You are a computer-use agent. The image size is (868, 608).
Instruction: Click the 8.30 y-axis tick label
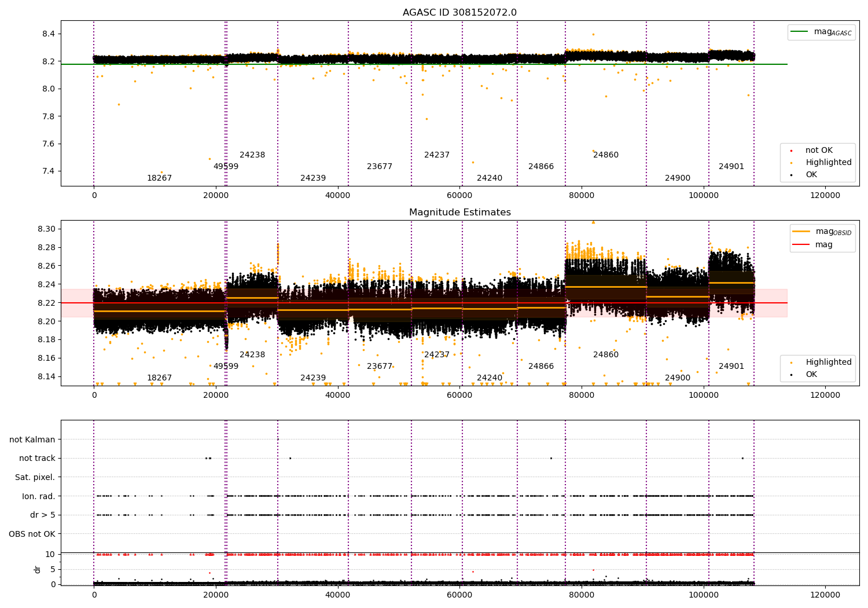46,229
